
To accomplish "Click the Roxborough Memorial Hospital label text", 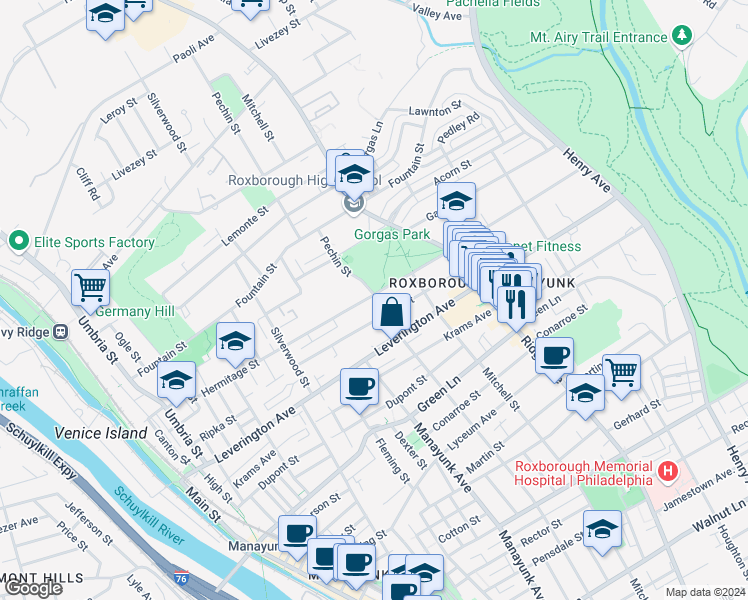I will point(583,473).
